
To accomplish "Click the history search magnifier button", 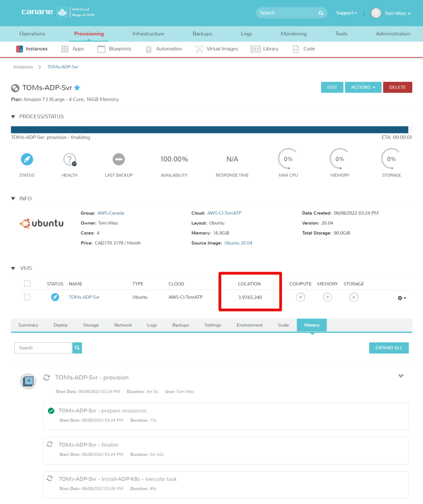I will point(77,348).
